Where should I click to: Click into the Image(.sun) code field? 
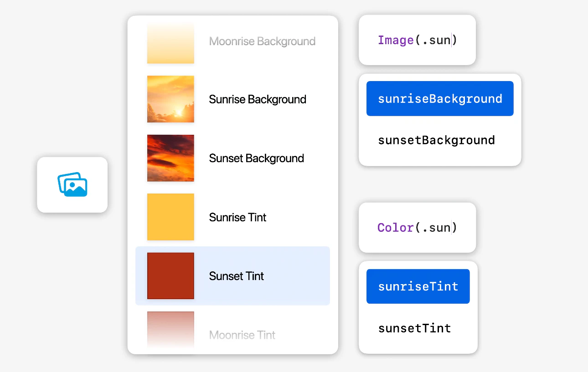click(417, 40)
